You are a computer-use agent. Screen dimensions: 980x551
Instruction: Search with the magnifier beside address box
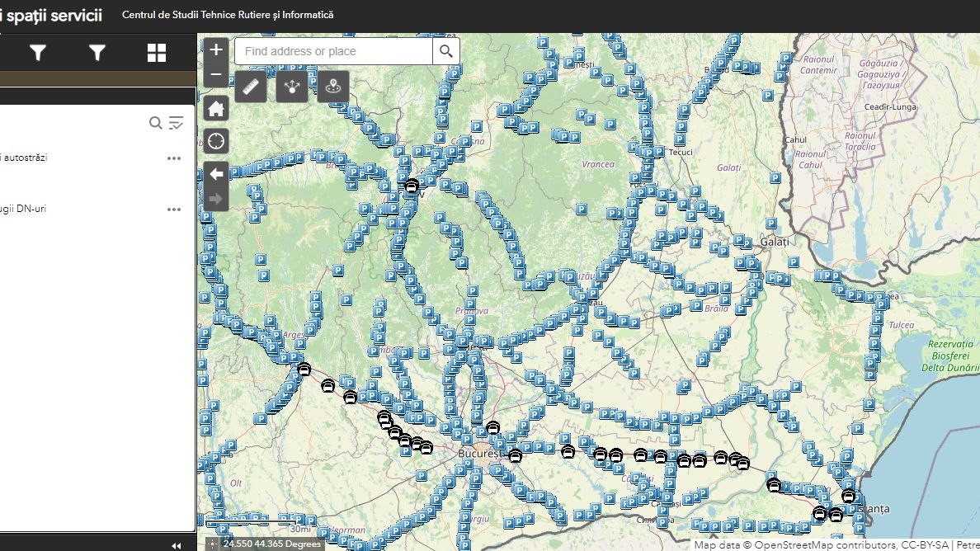tap(446, 51)
